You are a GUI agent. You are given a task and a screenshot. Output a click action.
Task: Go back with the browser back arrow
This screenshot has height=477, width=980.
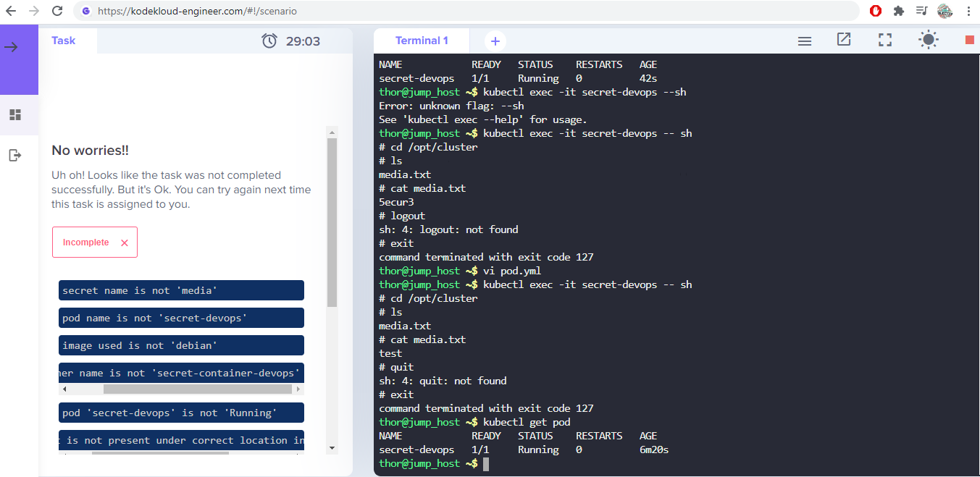pos(11,12)
